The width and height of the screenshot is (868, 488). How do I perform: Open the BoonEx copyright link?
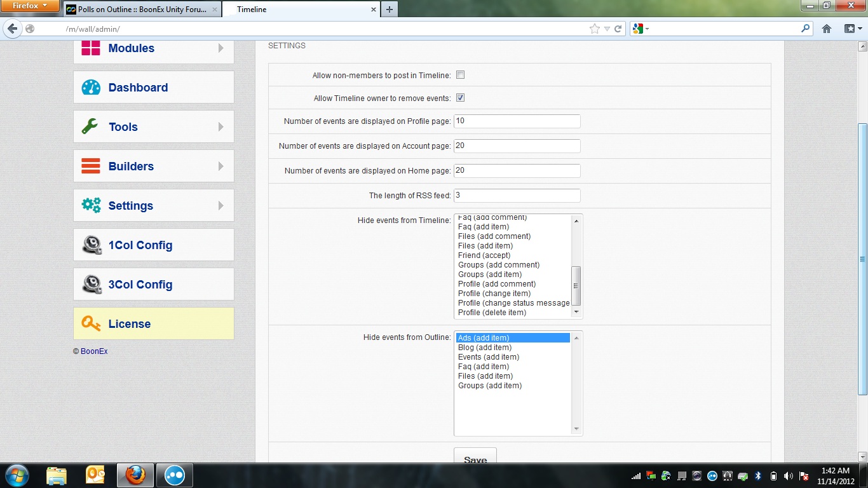[94, 351]
